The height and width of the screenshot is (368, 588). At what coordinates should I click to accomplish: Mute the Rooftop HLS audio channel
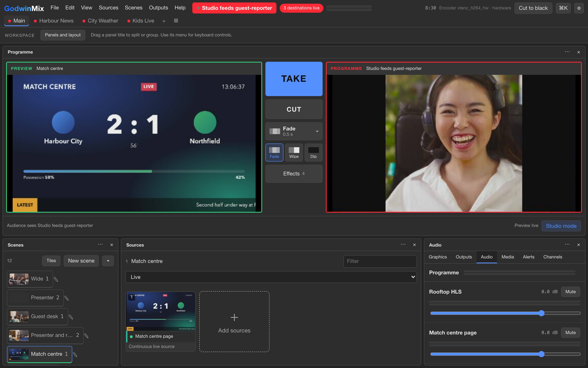[570, 292]
